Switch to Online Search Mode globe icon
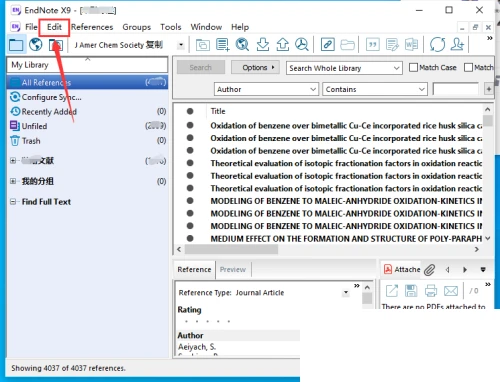Viewport: 500px width, 382px height. coord(35,44)
